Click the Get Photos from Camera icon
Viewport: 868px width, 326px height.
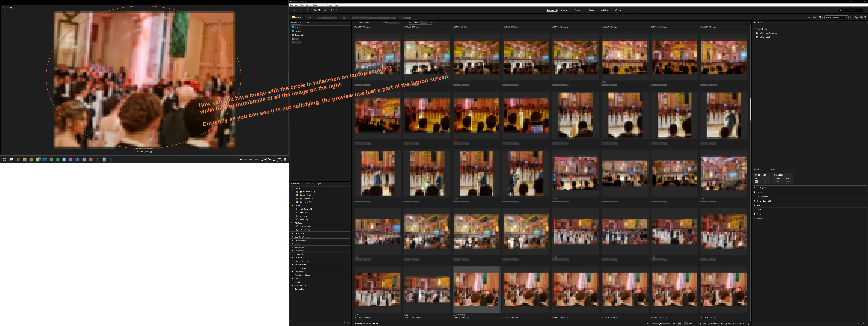tap(315, 10)
